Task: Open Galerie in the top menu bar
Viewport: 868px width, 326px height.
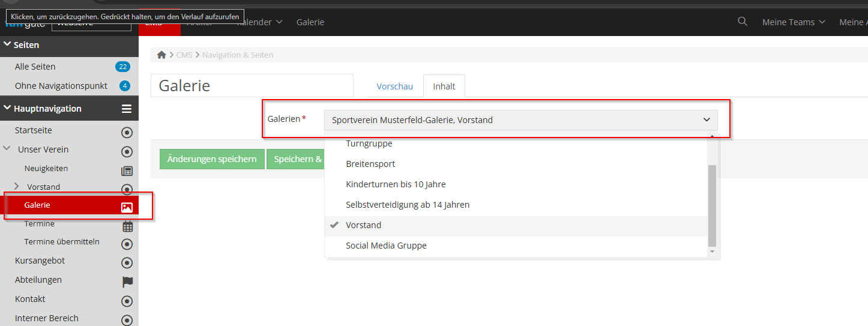Action: [310, 22]
